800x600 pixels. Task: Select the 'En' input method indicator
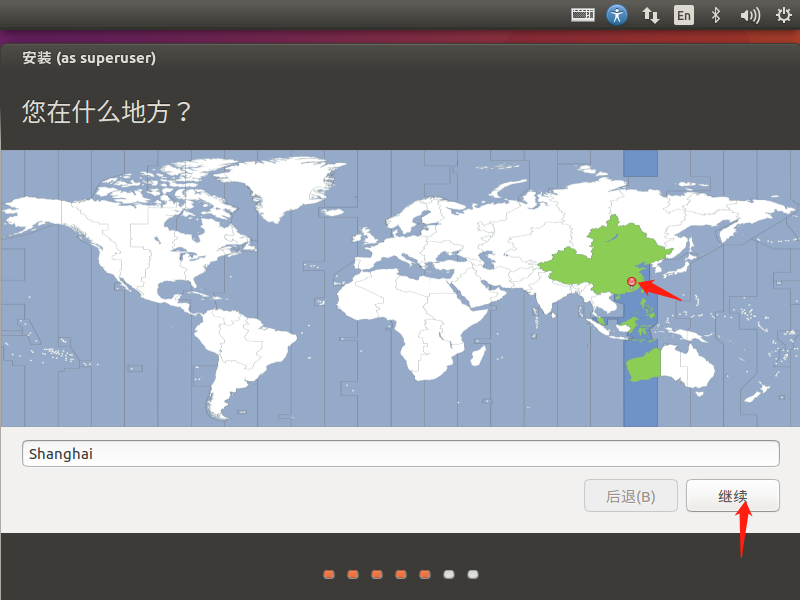684,15
